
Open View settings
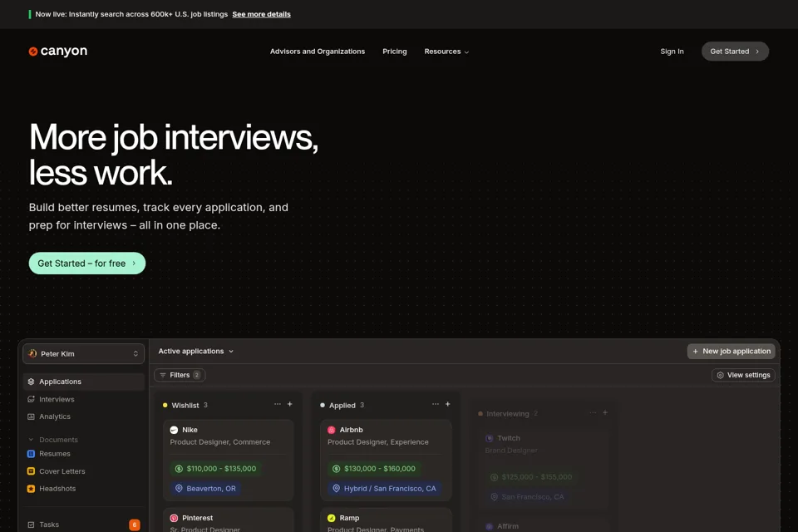point(743,375)
